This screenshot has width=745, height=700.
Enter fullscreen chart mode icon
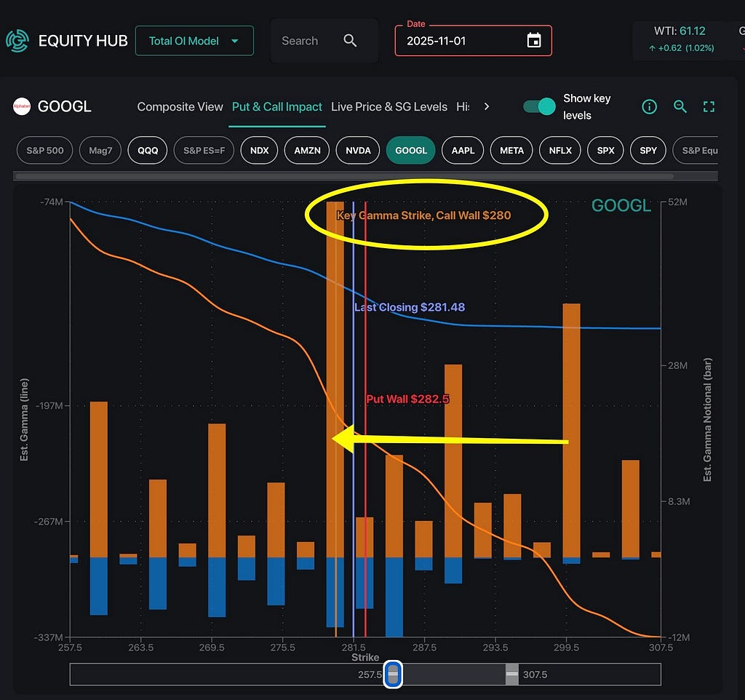pyautogui.click(x=709, y=107)
